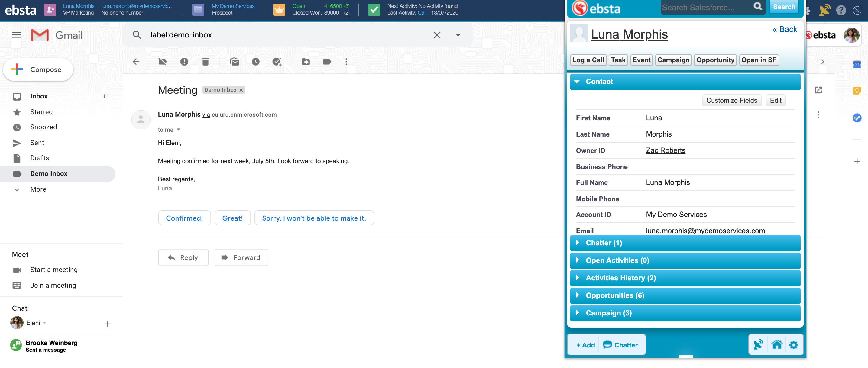
Task: Click the Edit contact button
Action: tap(775, 100)
